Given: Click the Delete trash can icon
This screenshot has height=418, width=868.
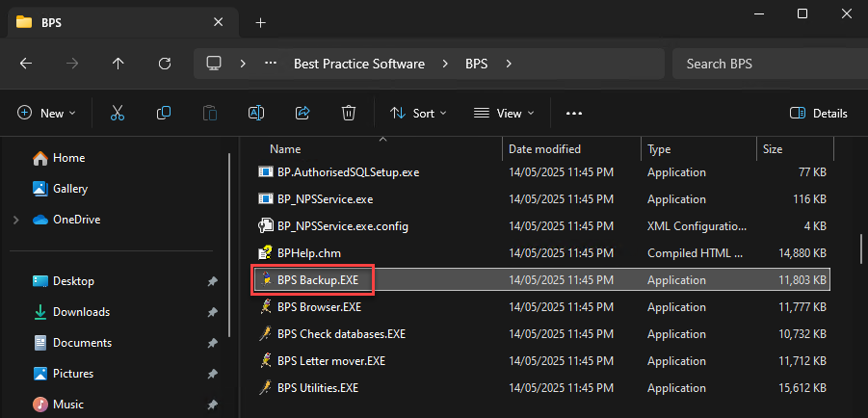Looking at the screenshot, I should pyautogui.click(x=348, y=113).
